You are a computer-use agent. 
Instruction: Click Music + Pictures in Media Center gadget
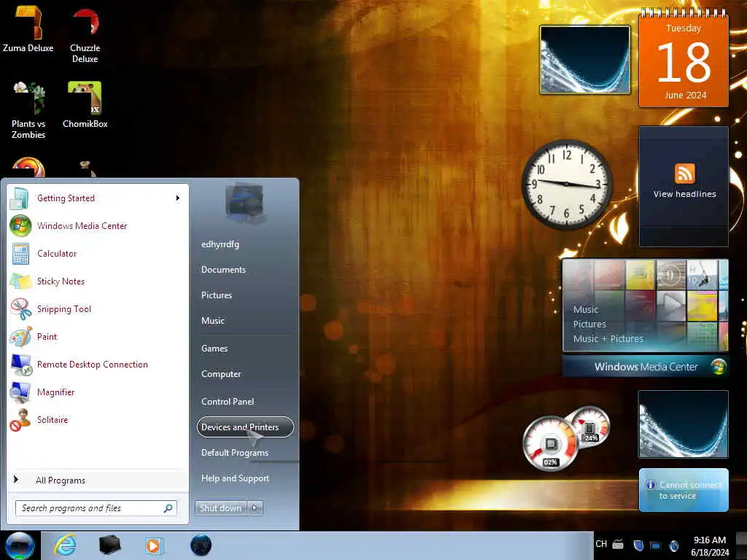tap(608, 338)
